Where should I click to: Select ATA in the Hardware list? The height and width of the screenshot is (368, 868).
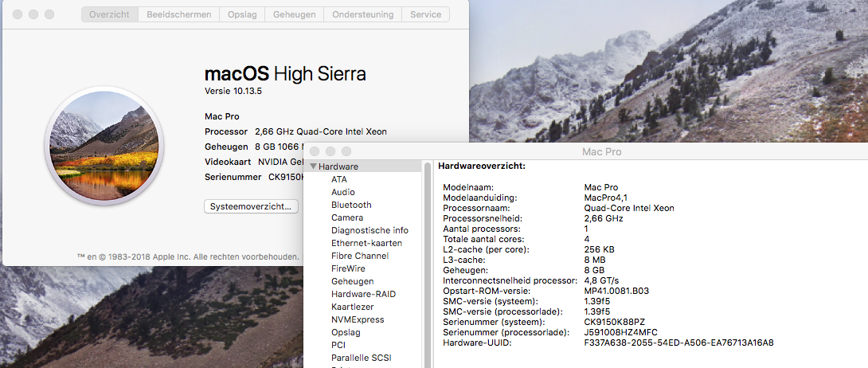point(338,179)
